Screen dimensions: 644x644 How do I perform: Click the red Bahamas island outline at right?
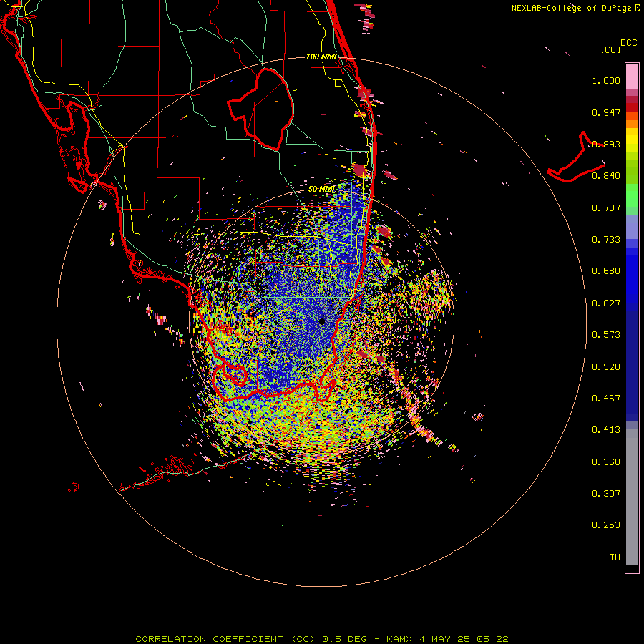[x=576, y=157]
